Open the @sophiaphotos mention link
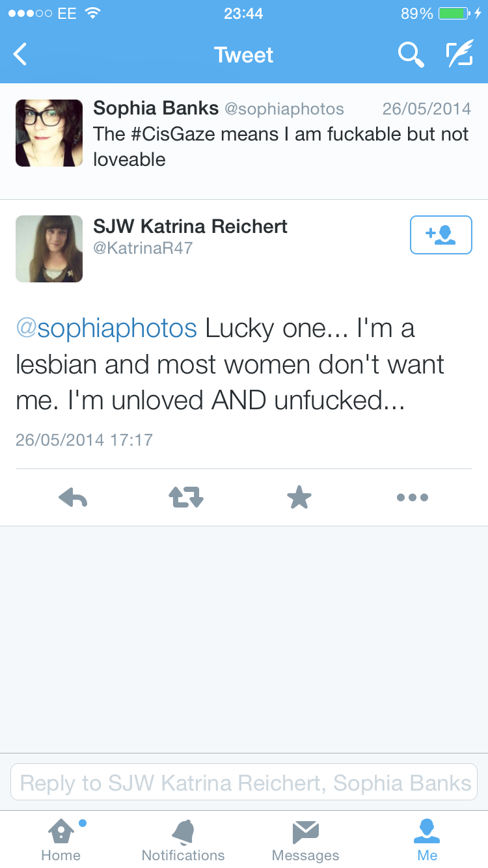488x868 pixels. tap(106, 329)
